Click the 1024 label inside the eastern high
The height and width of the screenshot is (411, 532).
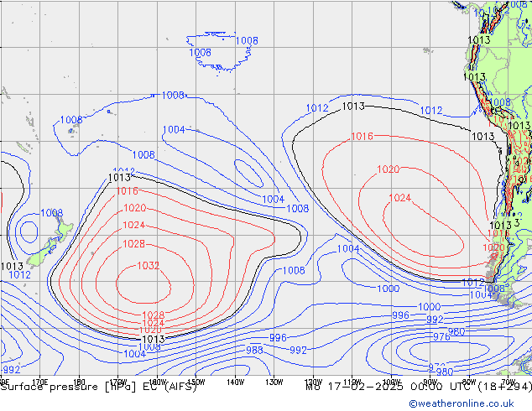(399, 198)
